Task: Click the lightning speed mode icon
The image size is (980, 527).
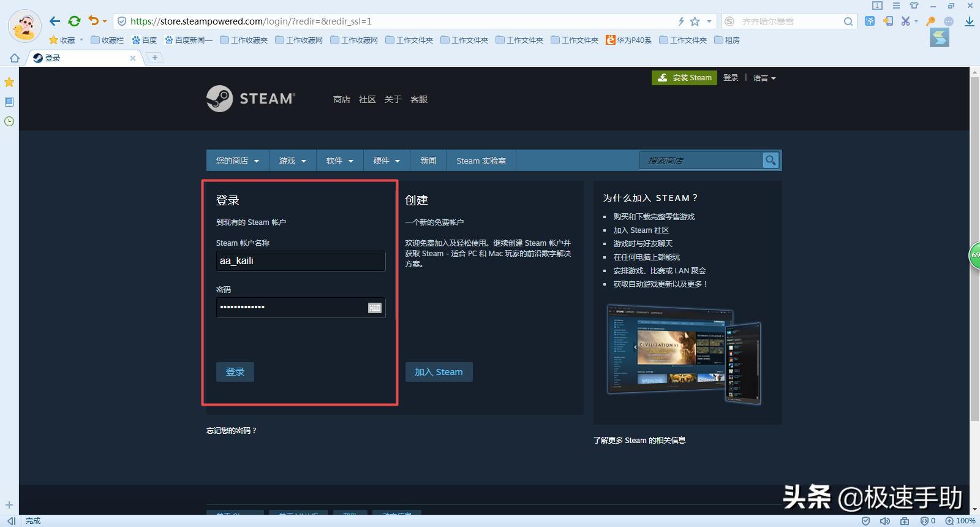Action: pyautogui.click(x=681, y=21)
